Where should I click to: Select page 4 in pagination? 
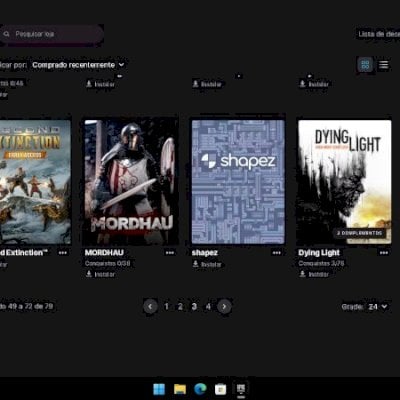(x=208, y=306)
